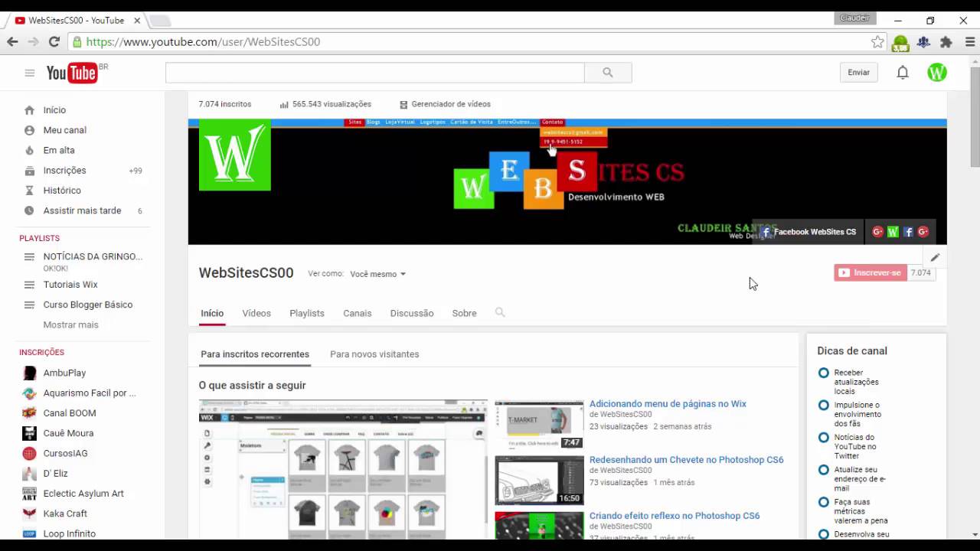Screen dimensions: 980x551
Task: Open the Curso Blogger Básico playlist
Action: 88,305
